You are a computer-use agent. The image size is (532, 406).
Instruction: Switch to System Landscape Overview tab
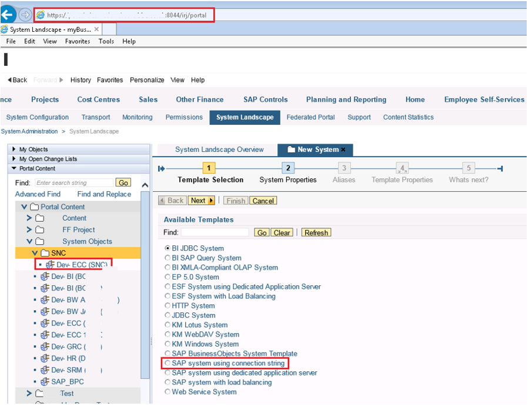tap(219, 149)
